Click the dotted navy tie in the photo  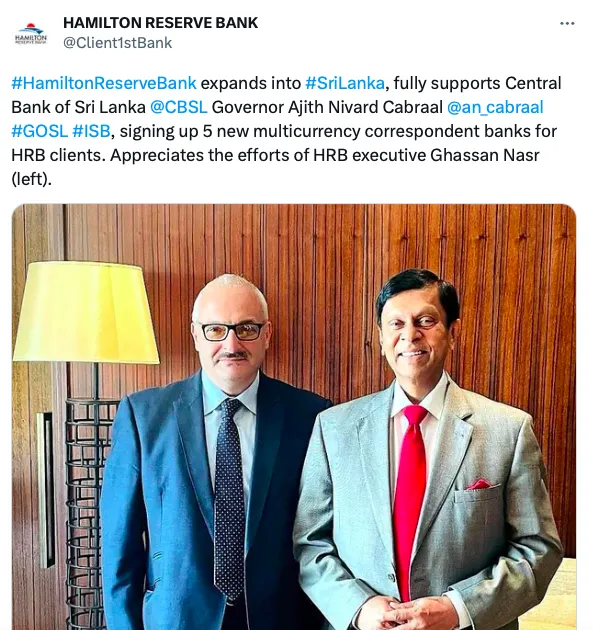(229, 498)
